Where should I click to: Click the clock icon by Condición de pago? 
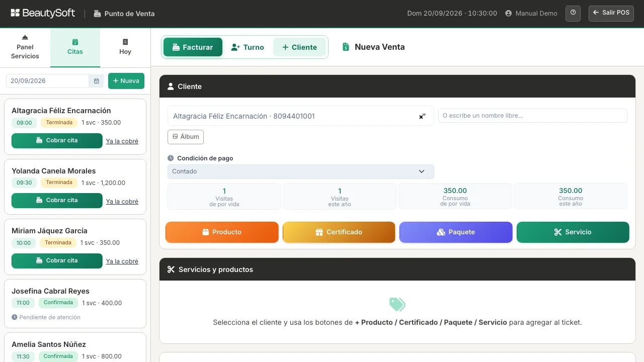coord(171,158)
